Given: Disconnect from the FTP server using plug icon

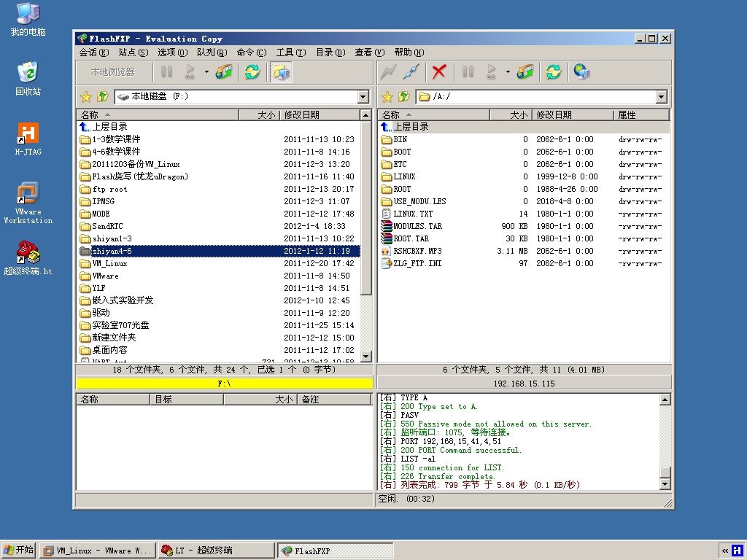Looking at the screenshot, I should (411, 72).
